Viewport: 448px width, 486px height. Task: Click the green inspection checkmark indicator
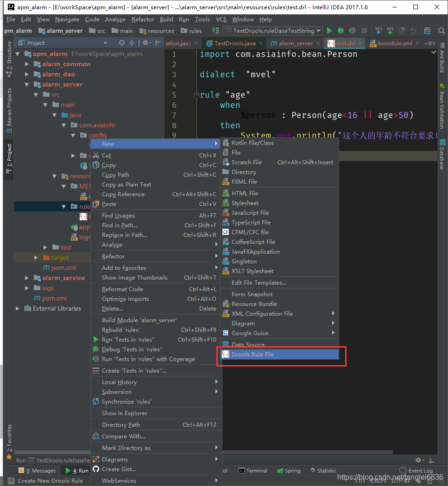coord(434,52)
